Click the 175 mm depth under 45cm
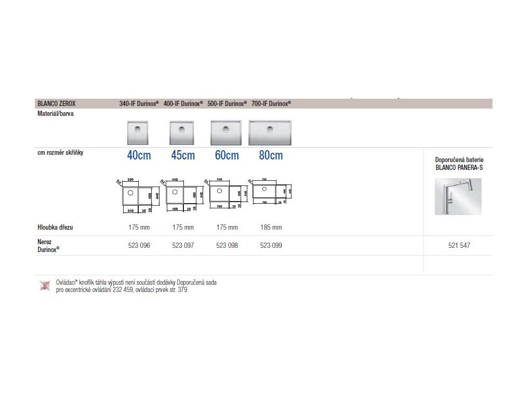 pyautogui.click(x=183, y=228)
